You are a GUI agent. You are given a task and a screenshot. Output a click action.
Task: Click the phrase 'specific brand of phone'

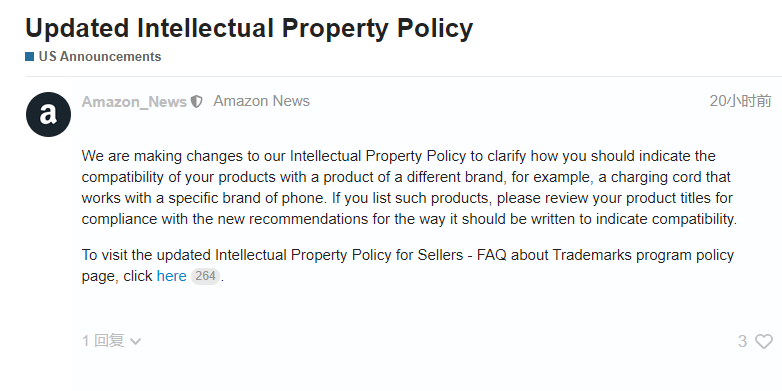tap(245, 198)
